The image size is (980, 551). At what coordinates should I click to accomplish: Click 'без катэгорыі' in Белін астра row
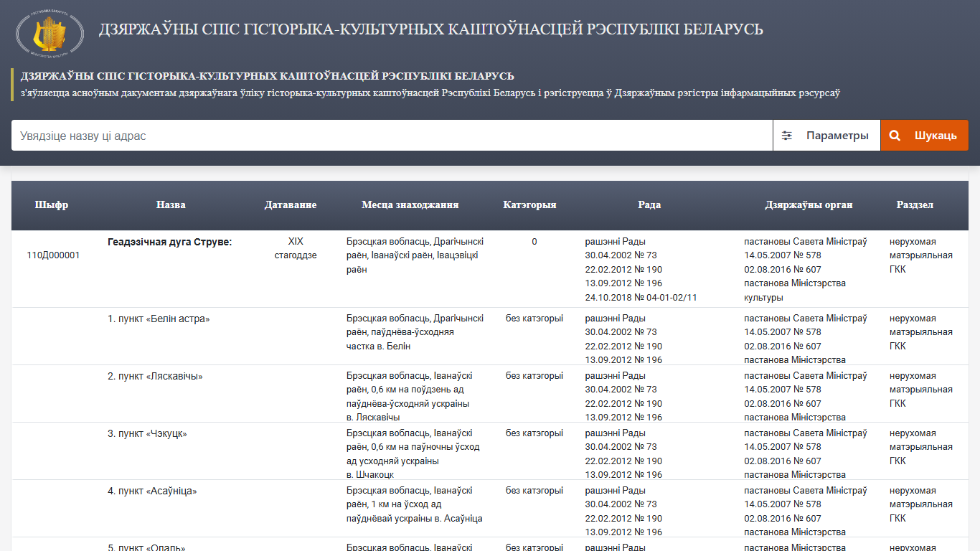click(x=534, y=319)
